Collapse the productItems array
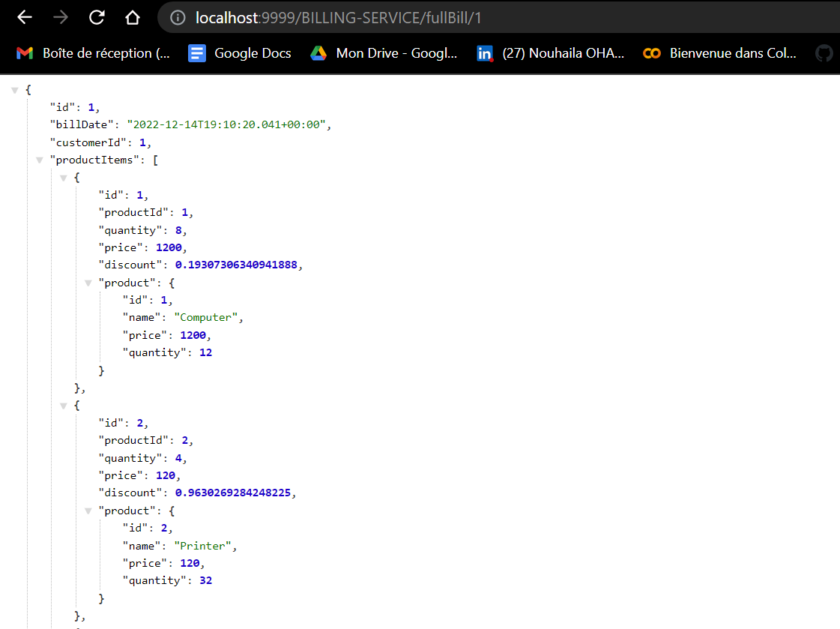 click(40, 160)
